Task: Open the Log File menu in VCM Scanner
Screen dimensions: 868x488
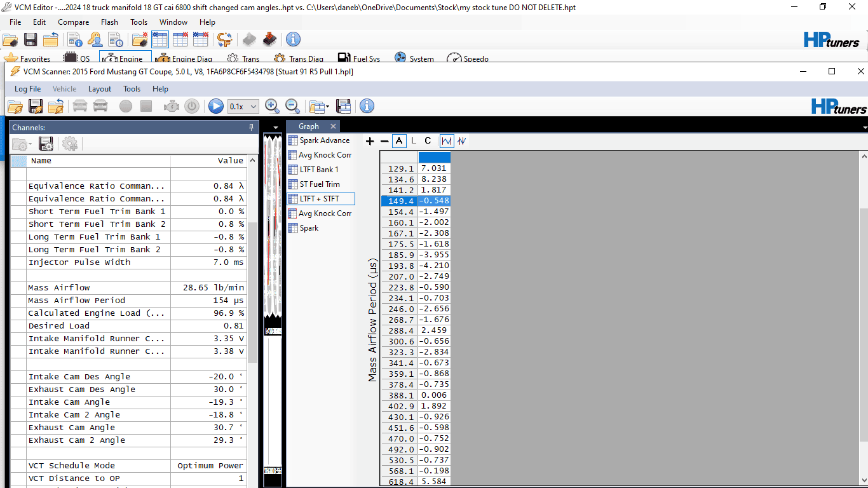Action: click(x=27, y=89)
